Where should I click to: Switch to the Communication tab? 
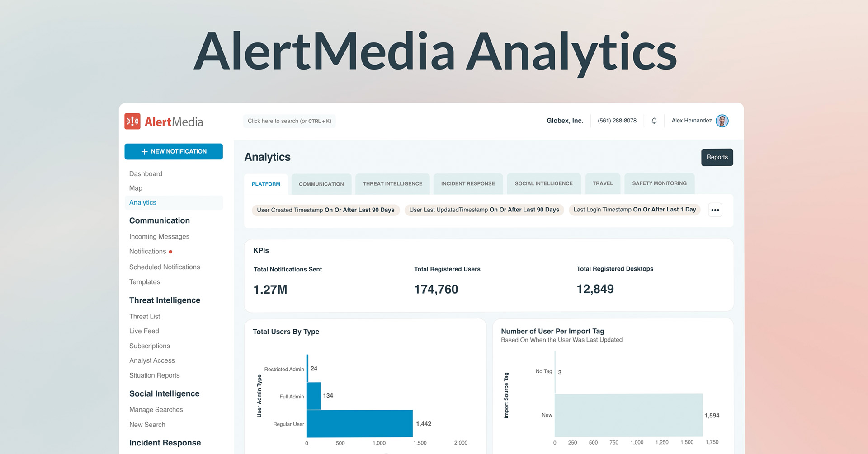tap(321, 184)
